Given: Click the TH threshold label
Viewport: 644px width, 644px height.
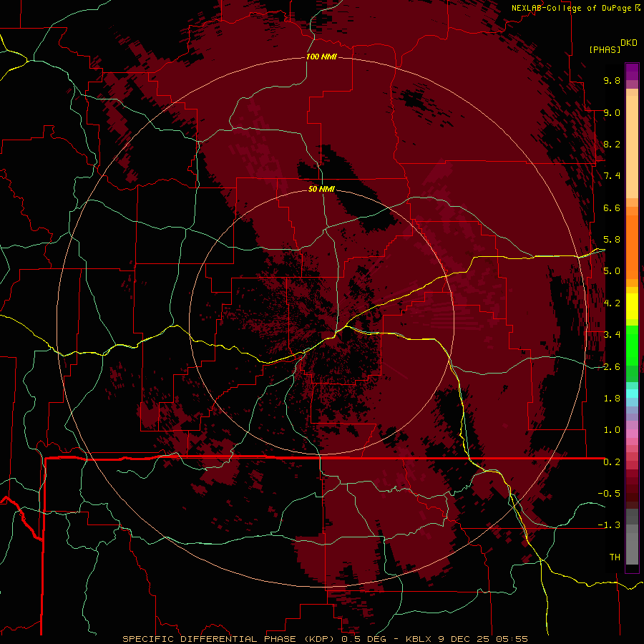Looking at the screenshot, I should [x=615, y=557].
